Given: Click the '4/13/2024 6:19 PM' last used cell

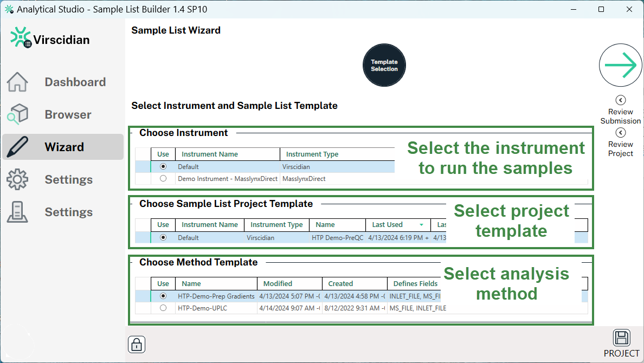Looking at the screenshot, I should click(x=398, y=237).
